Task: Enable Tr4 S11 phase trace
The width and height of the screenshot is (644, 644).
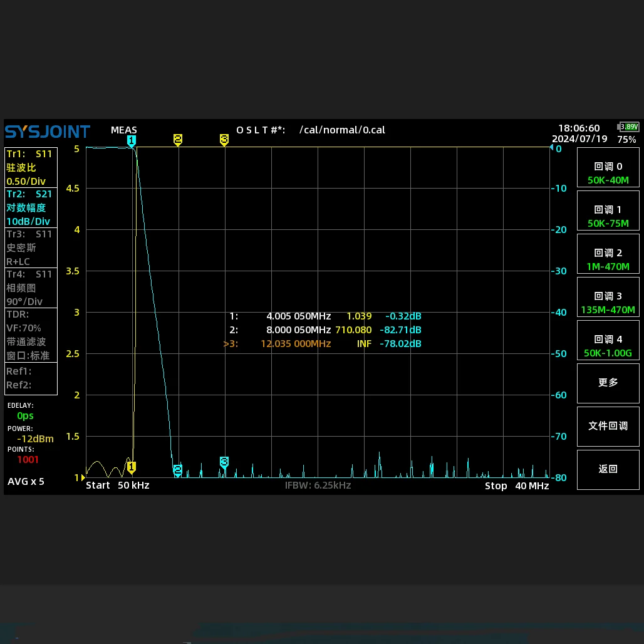Action: point(31,288)
